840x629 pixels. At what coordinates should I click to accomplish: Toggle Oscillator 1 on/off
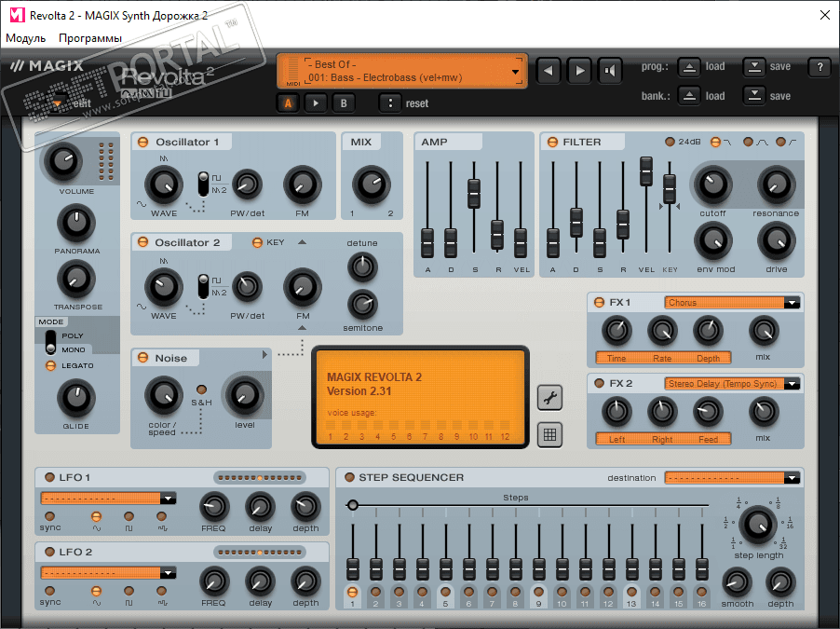[x=143, y=142]
